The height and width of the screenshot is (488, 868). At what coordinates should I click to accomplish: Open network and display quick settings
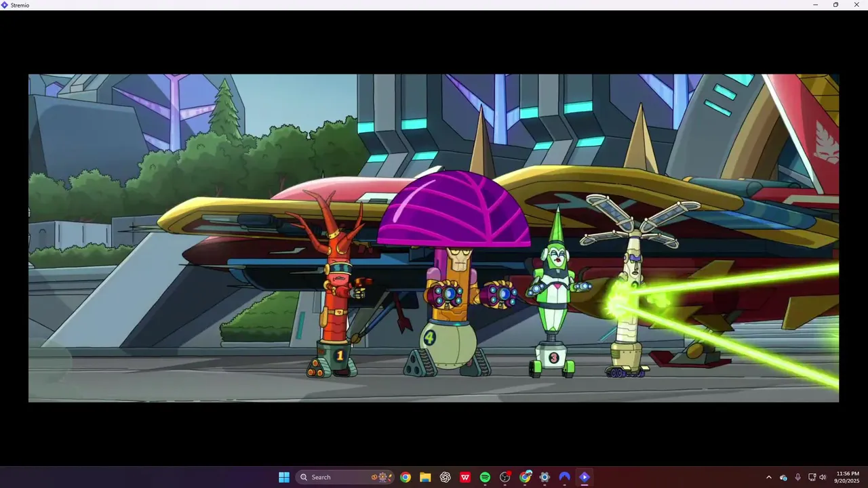click(812, 477)
